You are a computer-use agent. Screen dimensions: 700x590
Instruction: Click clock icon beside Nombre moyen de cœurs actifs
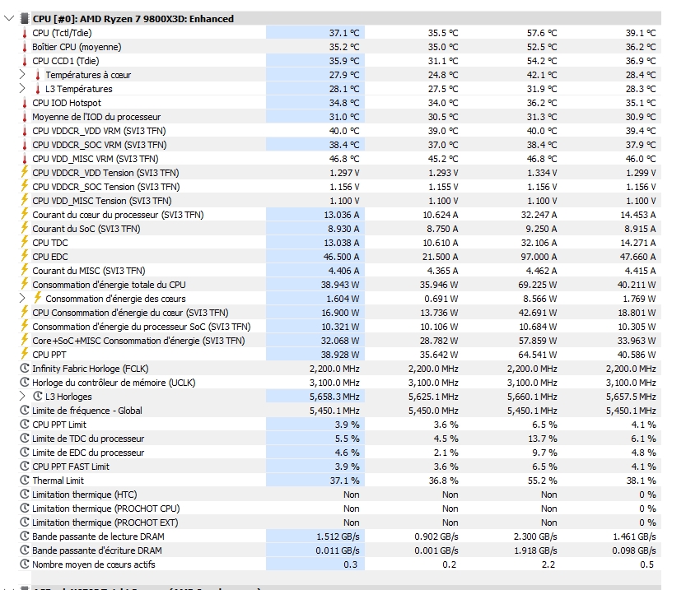pyautogui.click(x=25, y=564)
